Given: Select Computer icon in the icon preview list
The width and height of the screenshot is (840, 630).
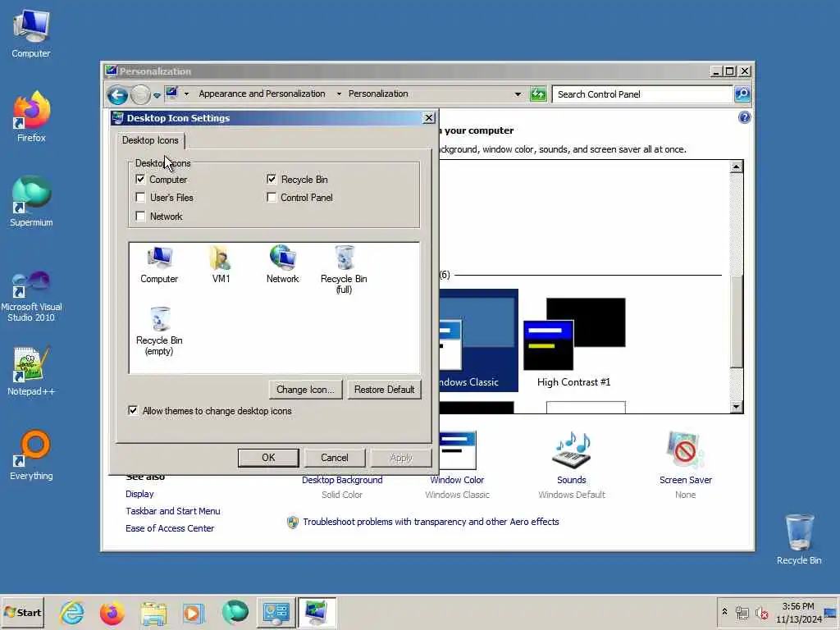Looking at the screenshot, I should point(159,265).
